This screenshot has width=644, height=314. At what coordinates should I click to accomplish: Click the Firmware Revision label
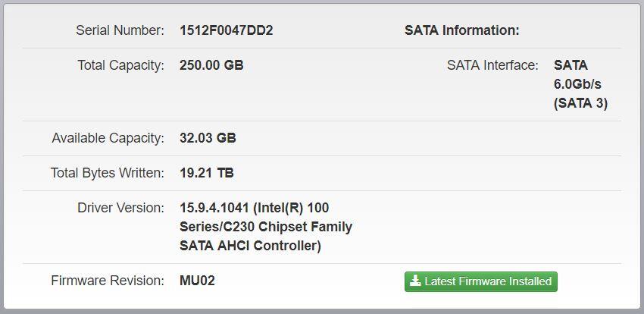(x=107, y=281)
